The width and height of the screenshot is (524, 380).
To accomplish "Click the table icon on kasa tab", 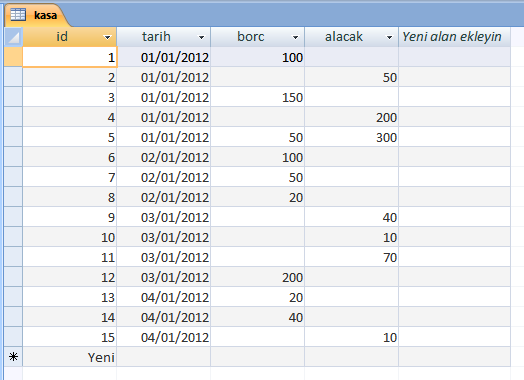I will coord(18,15).
